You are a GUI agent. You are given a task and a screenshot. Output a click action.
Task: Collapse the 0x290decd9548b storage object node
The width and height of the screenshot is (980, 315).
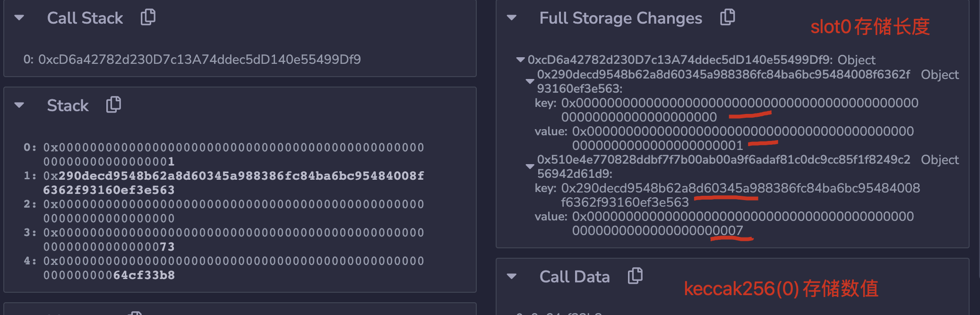pos(530,81)
